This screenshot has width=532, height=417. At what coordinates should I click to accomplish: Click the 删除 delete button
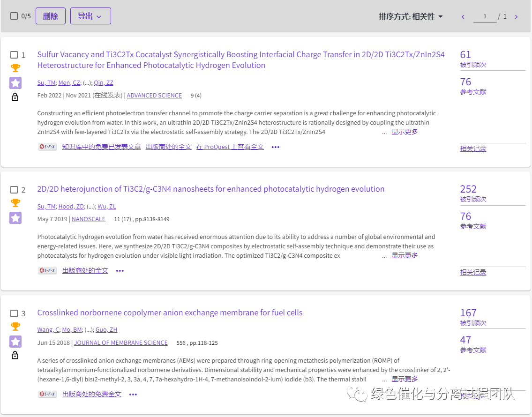51,16
